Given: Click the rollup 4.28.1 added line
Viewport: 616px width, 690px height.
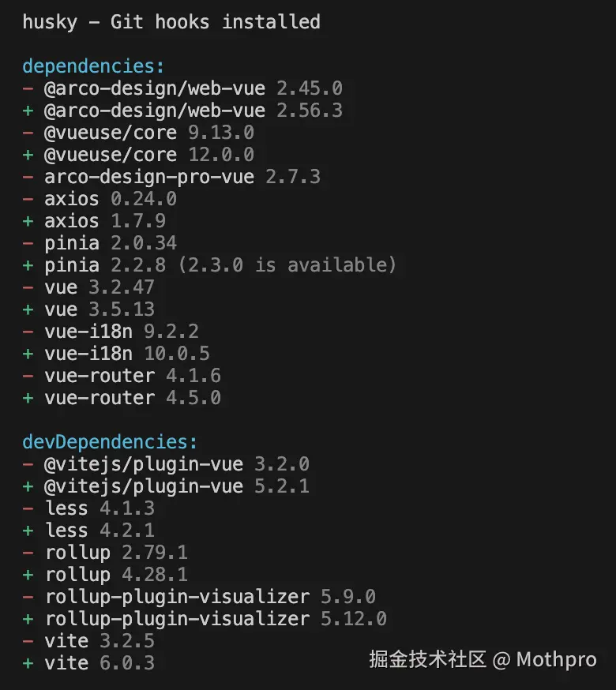Looking at the screenshot, I should click(x=115, y=575).
